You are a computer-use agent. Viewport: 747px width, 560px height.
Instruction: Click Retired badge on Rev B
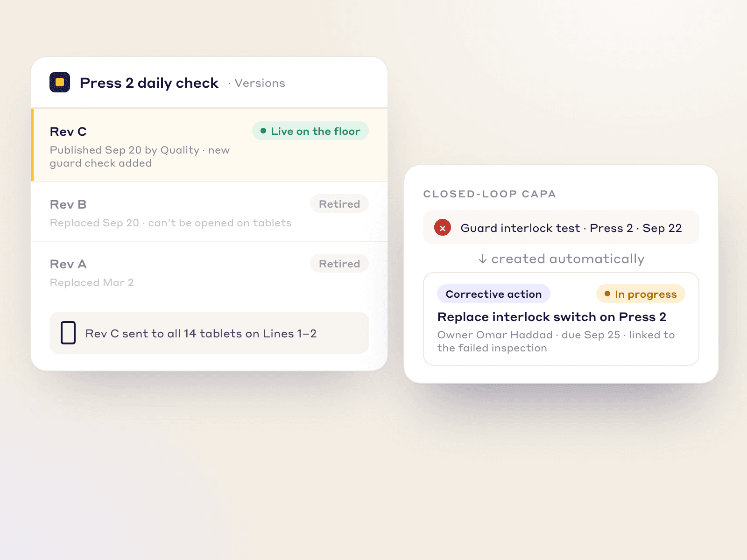tap(339, 204)
